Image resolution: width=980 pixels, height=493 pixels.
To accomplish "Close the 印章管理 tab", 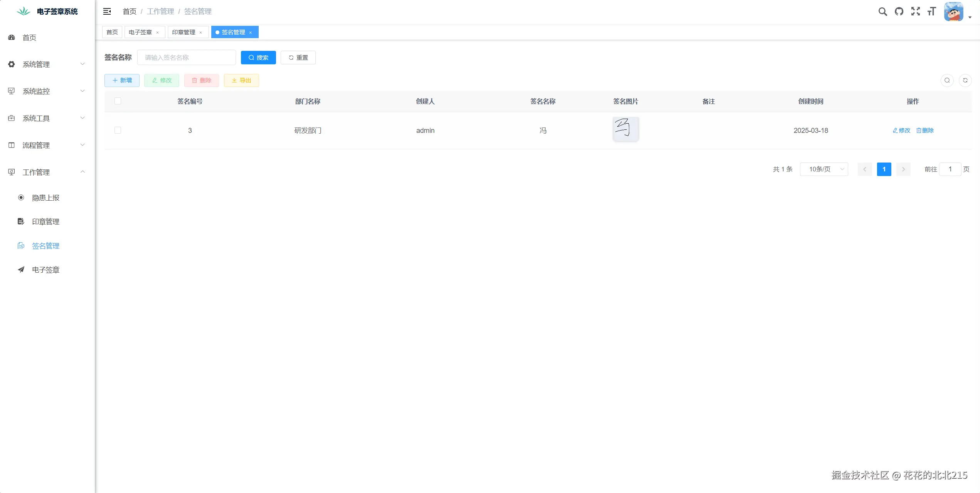I will point(200,33).
